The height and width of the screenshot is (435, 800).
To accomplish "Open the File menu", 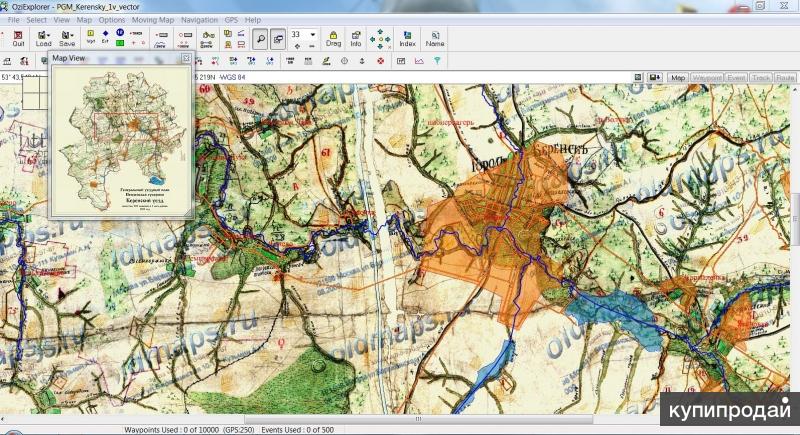I will (13, 20).
